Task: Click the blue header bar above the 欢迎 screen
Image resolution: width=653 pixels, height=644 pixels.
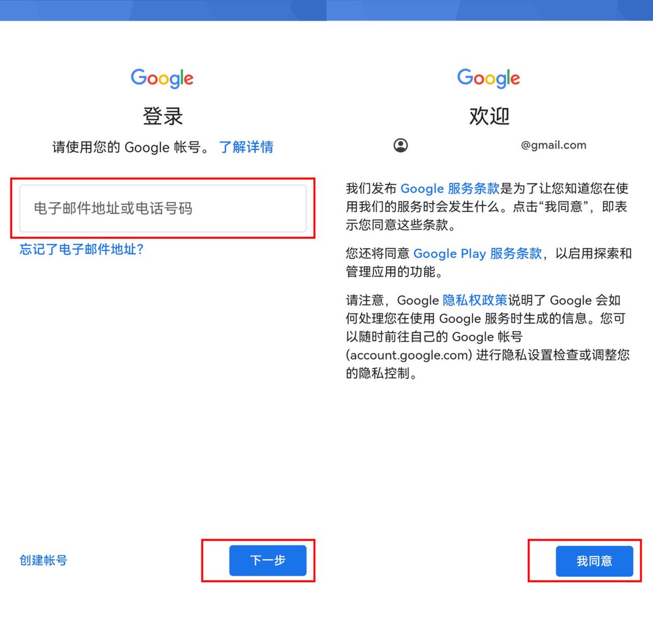Action: 490,10
